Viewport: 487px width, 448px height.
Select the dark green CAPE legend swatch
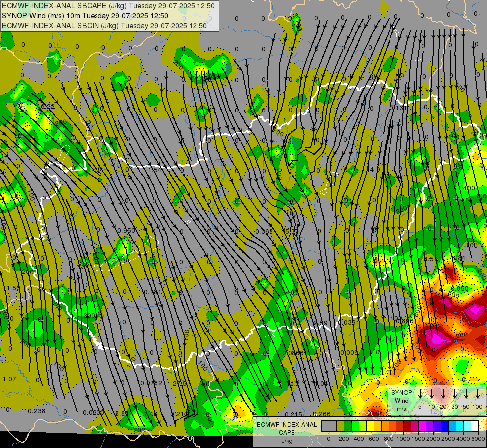348,426
